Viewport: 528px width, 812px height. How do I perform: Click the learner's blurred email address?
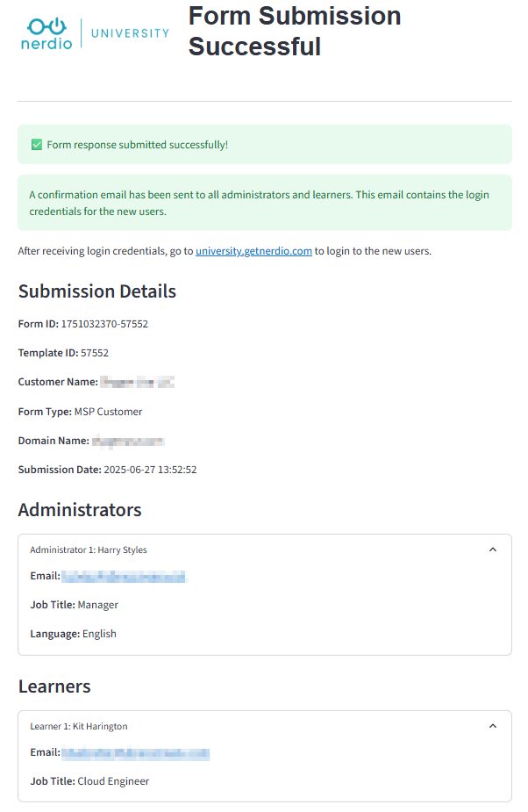(136, 753)
